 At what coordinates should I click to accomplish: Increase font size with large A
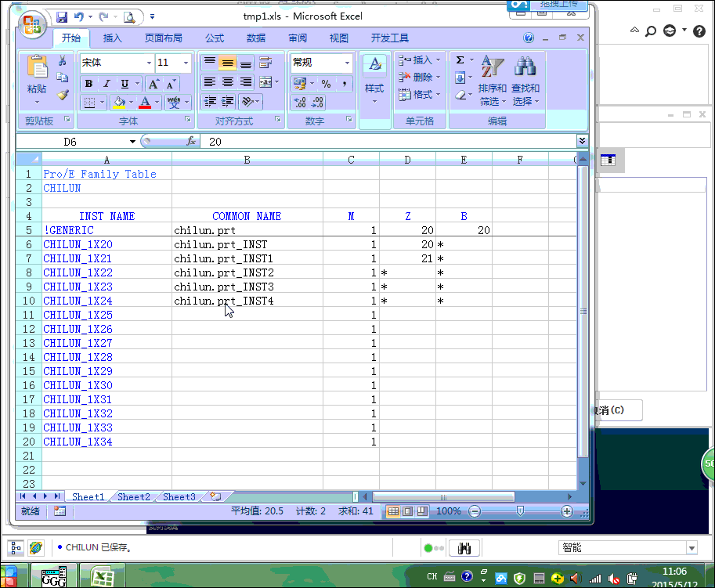point(153,84)
